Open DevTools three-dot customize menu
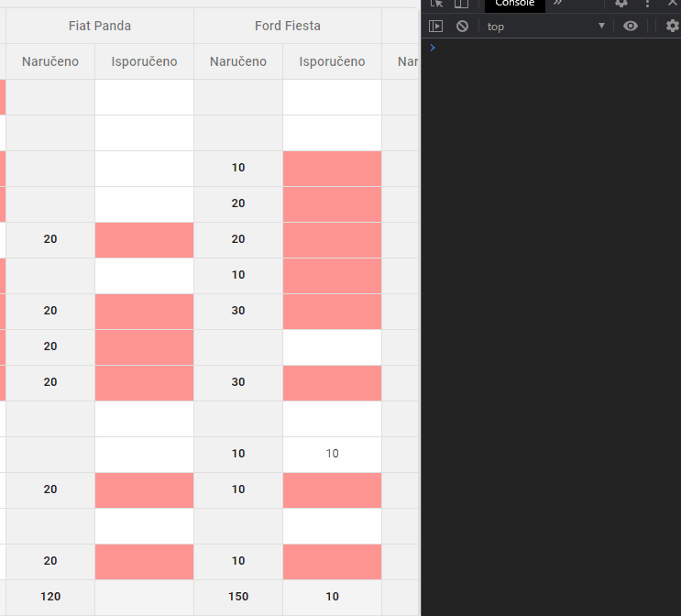 click(x=647, y=4)
